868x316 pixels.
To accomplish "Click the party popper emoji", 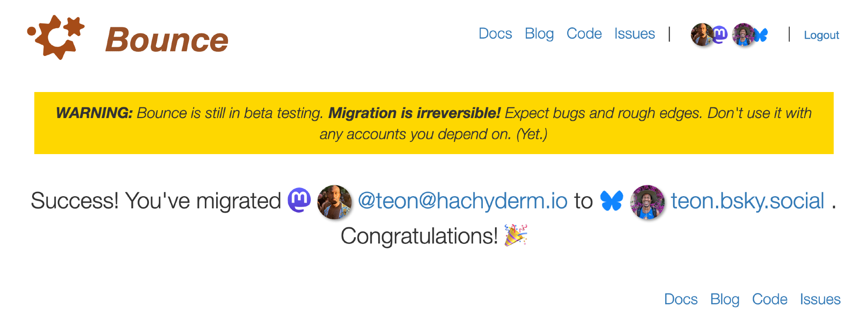I will click(515, 235).
